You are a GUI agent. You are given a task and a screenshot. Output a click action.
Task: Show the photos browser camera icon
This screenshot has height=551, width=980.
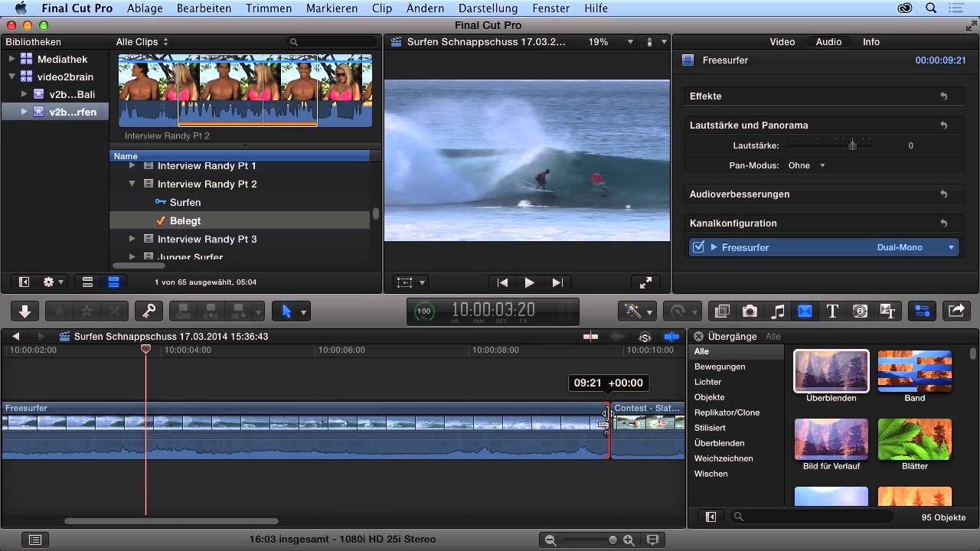coord(750,311)
